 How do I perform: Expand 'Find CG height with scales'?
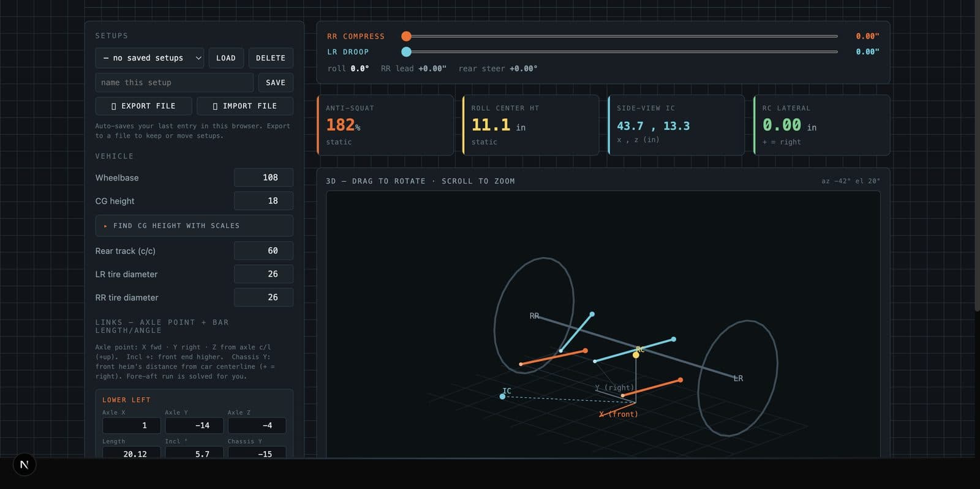[x=194, y=226]
